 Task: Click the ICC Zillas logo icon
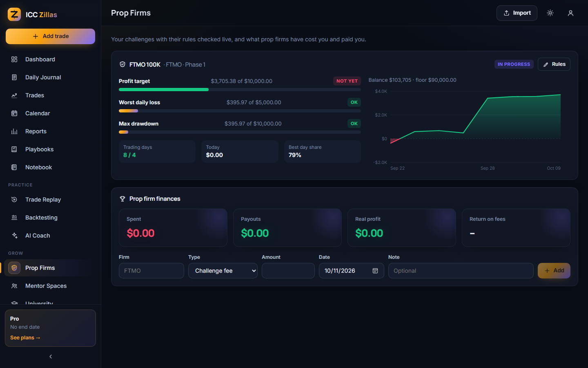tap(14, 14)
